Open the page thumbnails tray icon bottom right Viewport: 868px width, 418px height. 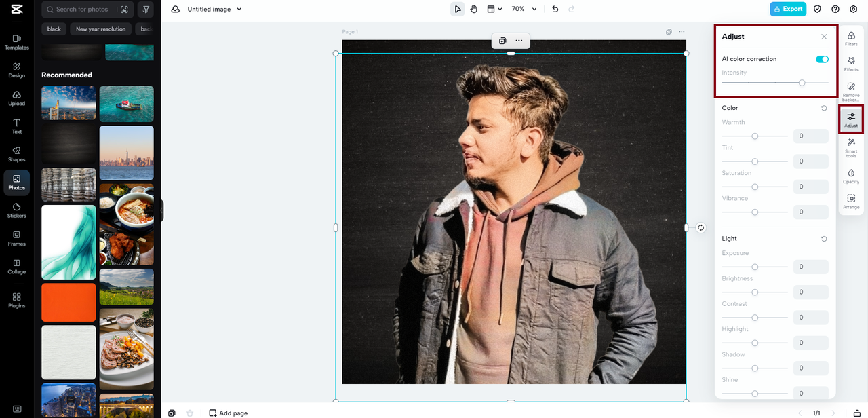[x=857, y=413]
